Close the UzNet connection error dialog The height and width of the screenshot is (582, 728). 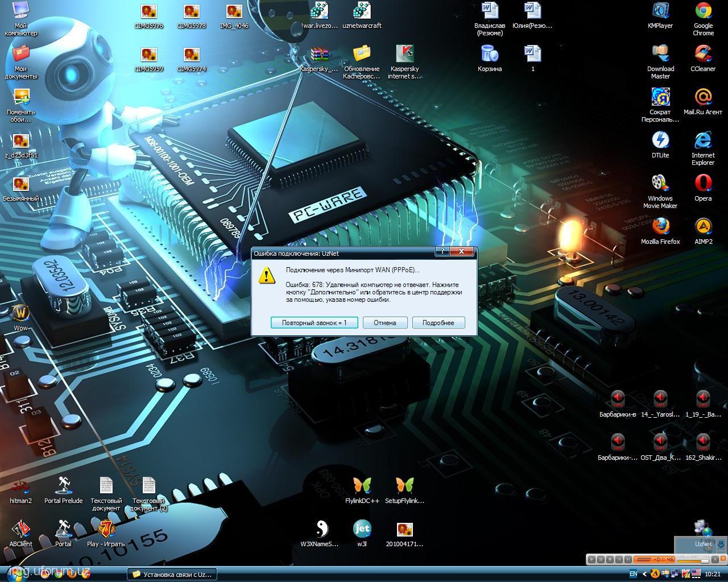462,251
